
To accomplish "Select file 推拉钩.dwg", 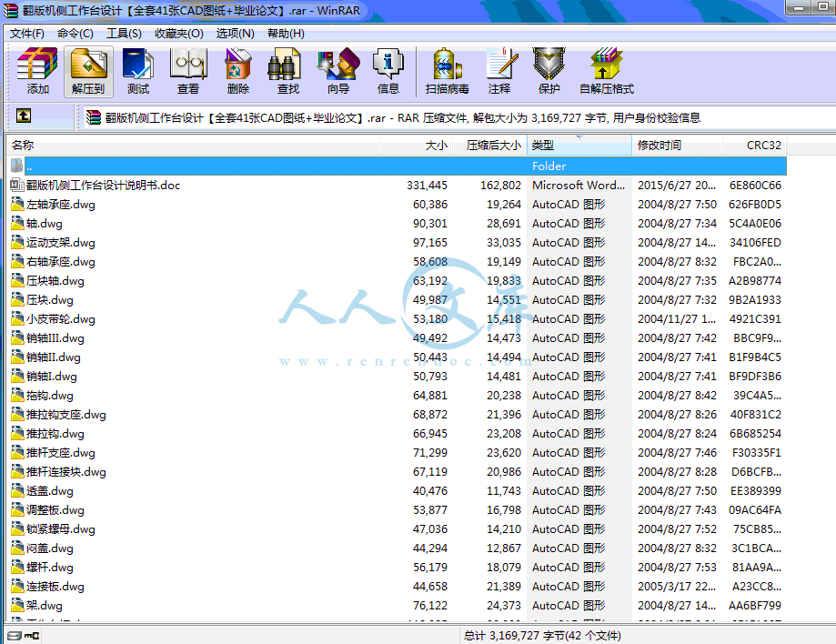I will [x=55, y=433].
